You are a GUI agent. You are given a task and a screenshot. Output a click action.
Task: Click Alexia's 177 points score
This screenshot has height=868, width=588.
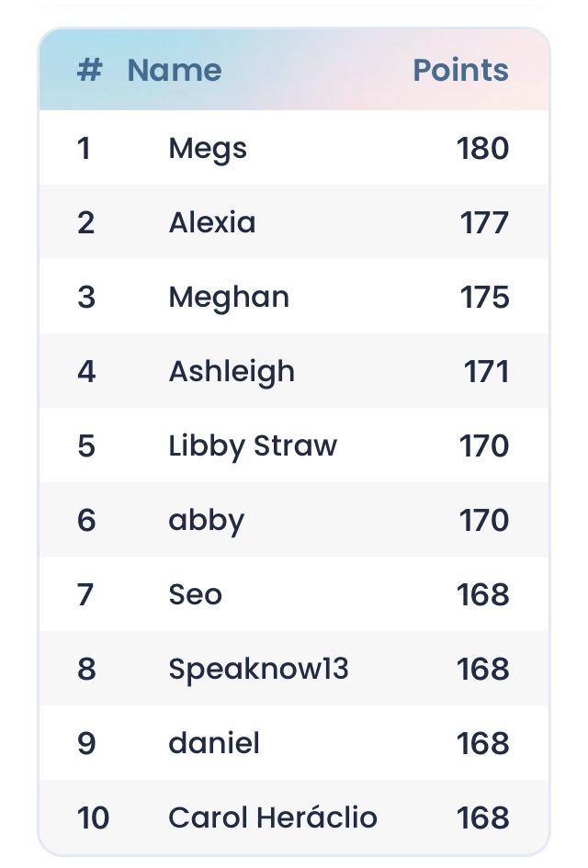[x=484, y=223]
